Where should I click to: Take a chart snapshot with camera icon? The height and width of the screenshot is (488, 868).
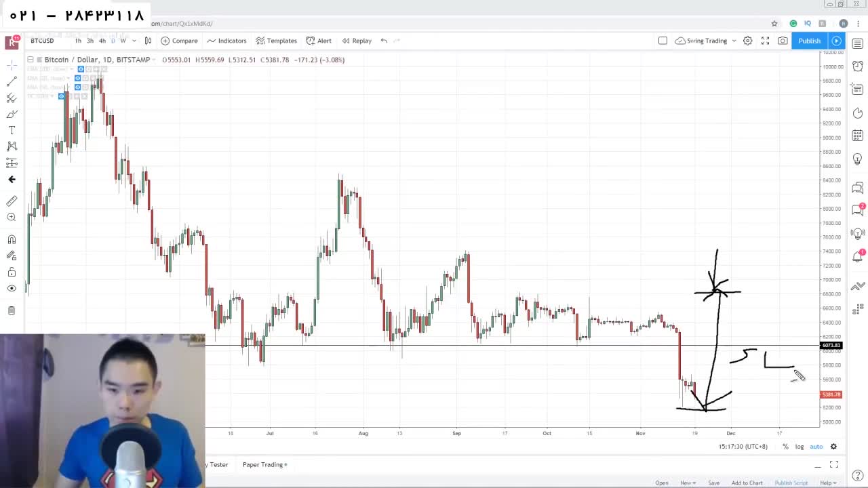(783, 41)
